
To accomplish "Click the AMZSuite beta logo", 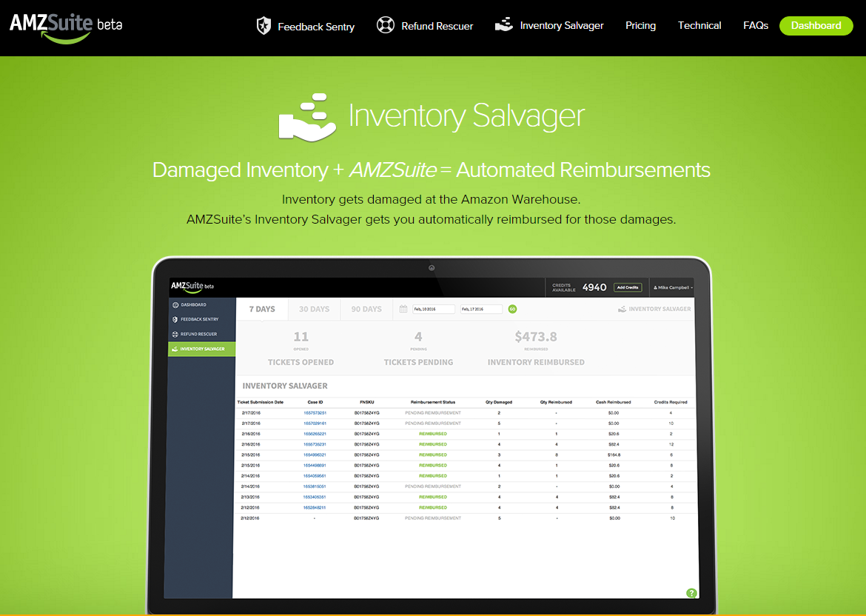I will (x=65, y=25).
